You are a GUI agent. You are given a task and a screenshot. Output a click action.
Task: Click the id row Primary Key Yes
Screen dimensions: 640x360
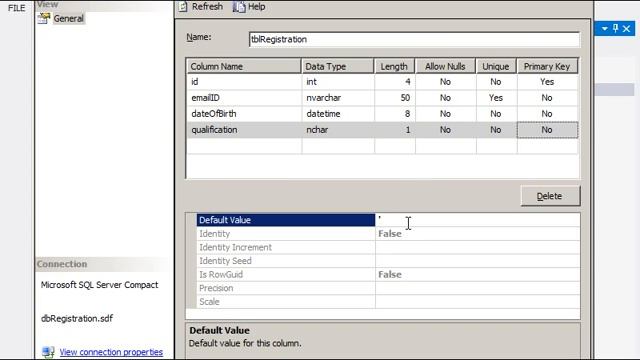(x=547, y=82)
